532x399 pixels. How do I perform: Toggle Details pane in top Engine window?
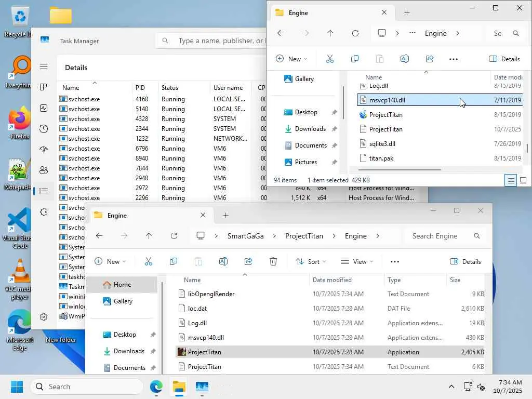(504, 59)
